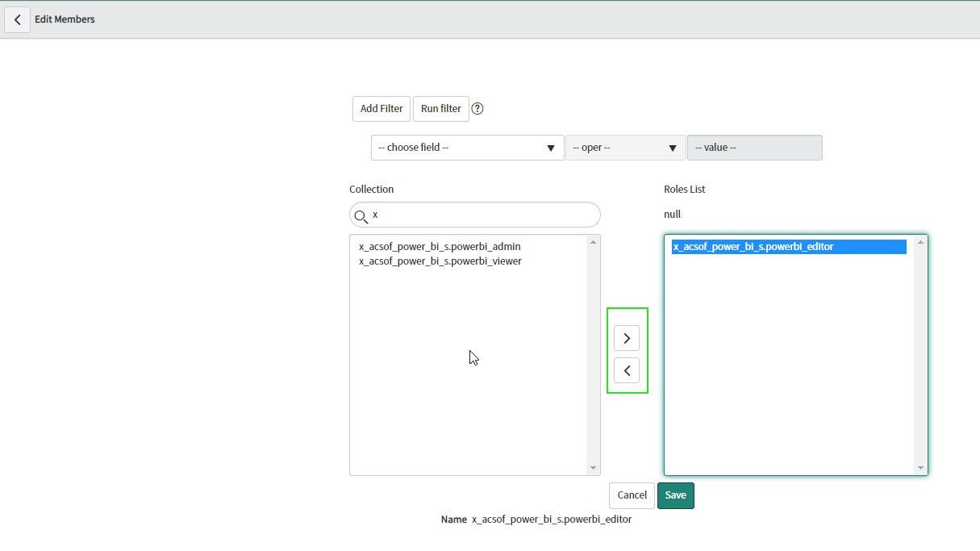Viewport: 980px width, 551px height.
Task: Click the magnifier icon in the search box
Action: point(361,215)
